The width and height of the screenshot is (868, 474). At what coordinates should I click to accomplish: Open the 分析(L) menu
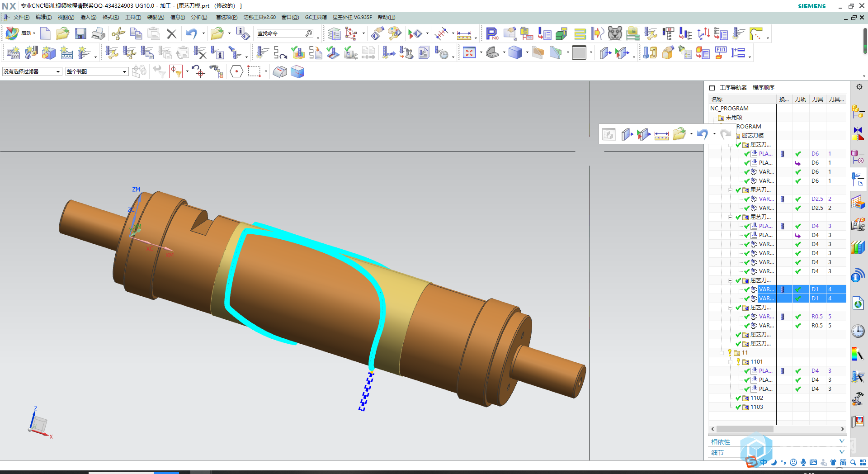click(199, 17)
